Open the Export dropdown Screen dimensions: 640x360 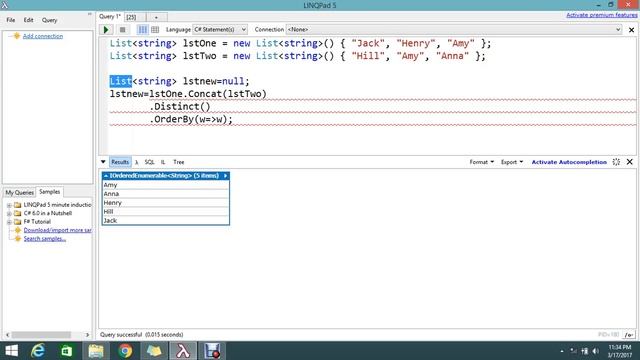point(512,162)
